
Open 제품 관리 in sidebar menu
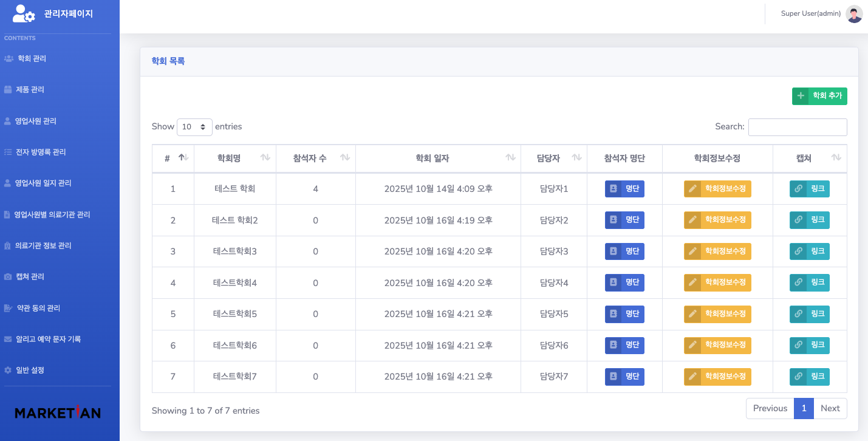tap(30, 90)
